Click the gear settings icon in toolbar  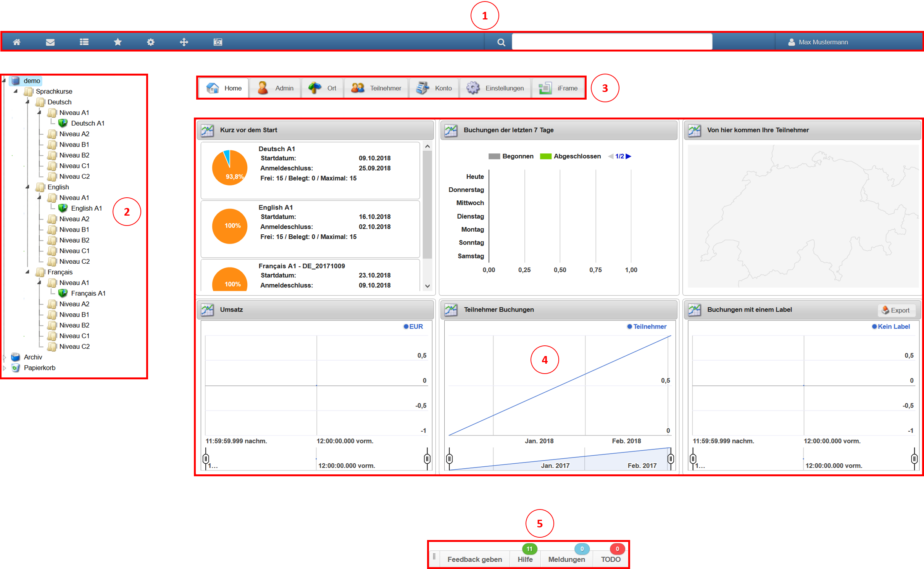pyautogui.click(x=151, y=42)
